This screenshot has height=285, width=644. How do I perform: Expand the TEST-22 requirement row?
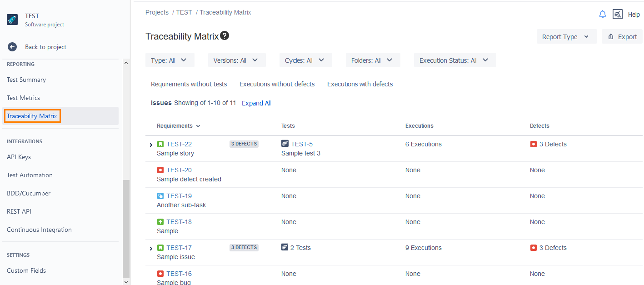tap(151, 145)
